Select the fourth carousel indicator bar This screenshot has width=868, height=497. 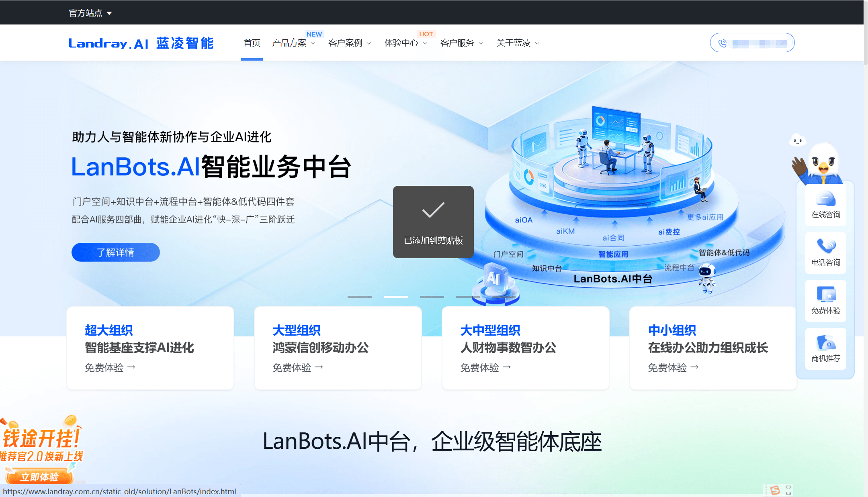(x=468, y=297)
